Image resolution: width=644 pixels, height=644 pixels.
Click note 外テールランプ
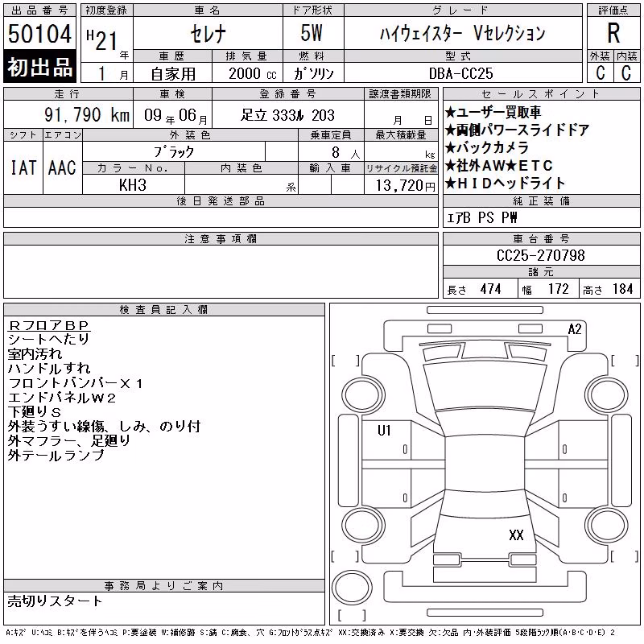click(56, 455)
